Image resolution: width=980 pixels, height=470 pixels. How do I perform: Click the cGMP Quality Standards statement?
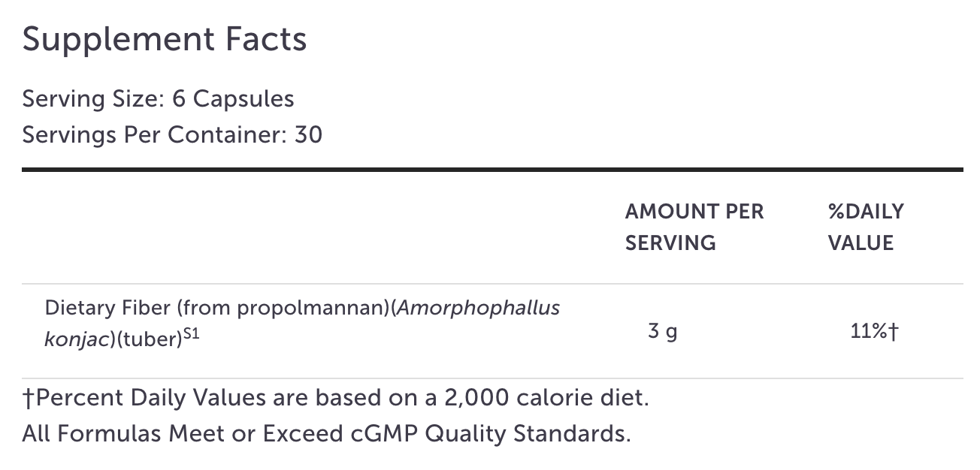(x=326, y=434)
